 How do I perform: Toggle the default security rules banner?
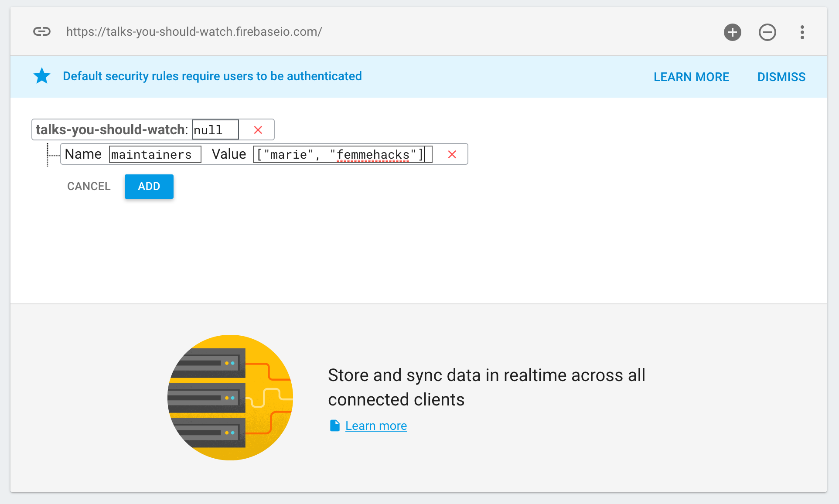pos(781,76)
